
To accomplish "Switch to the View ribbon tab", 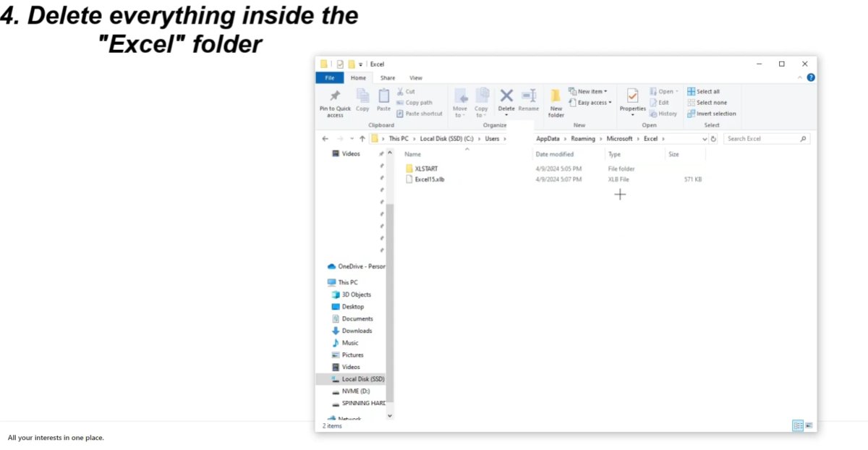I will pyautogui.click(x=417, y=77).
